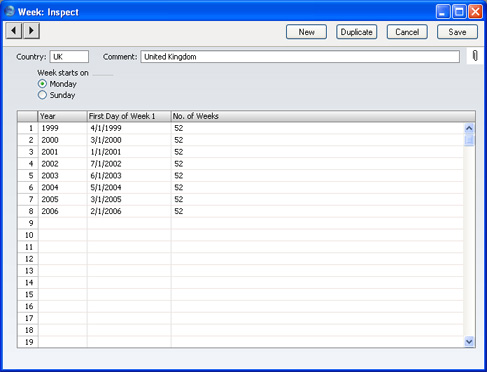Click the date cell 1/1/2001
Screen dimensions: 487x372
coord(129,152)
